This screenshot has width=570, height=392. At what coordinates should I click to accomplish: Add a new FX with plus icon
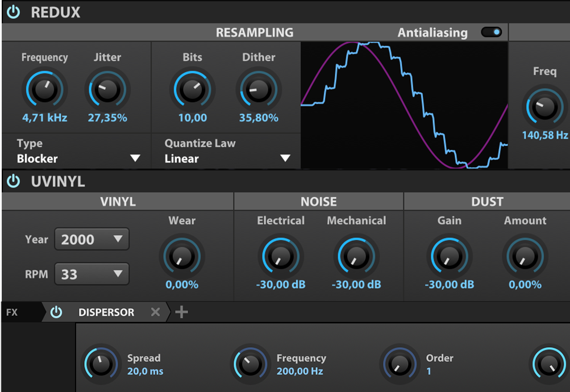pos(181,312)
